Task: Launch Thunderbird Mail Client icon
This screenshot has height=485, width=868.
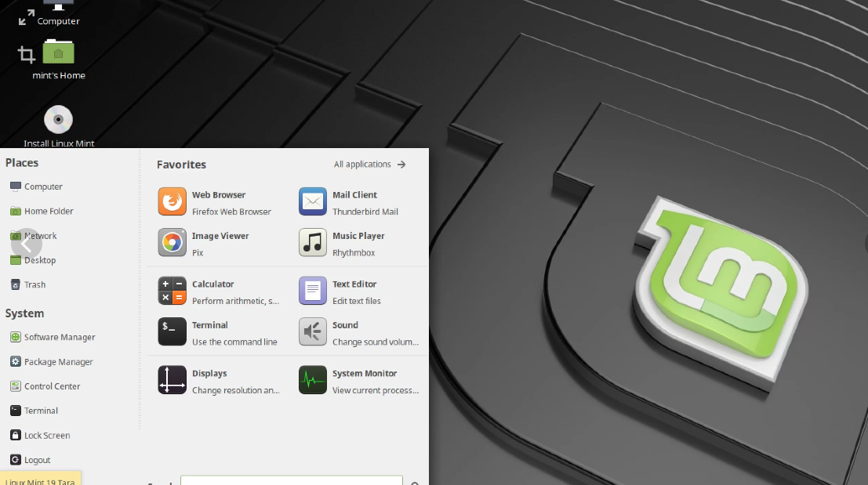Action: [313, 201]
